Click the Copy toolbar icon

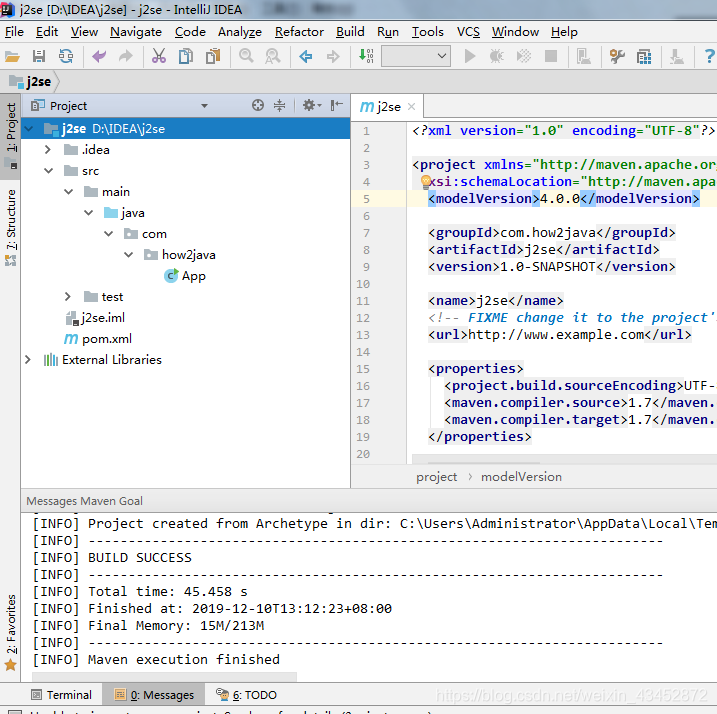tap(186, 57)
